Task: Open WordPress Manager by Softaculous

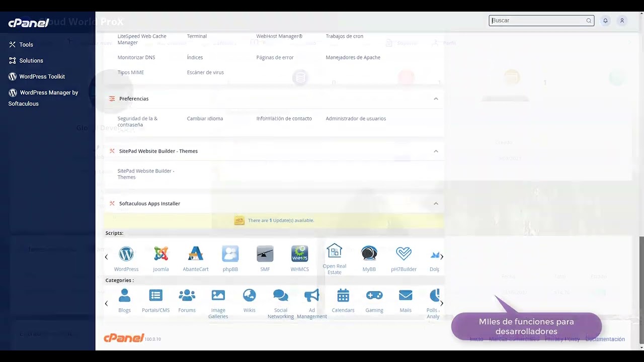Action: click(x=43, y=98)
